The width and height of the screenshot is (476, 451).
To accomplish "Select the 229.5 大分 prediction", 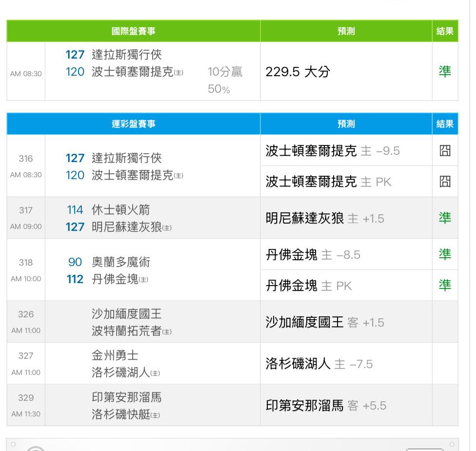I will tap(298, 72).
